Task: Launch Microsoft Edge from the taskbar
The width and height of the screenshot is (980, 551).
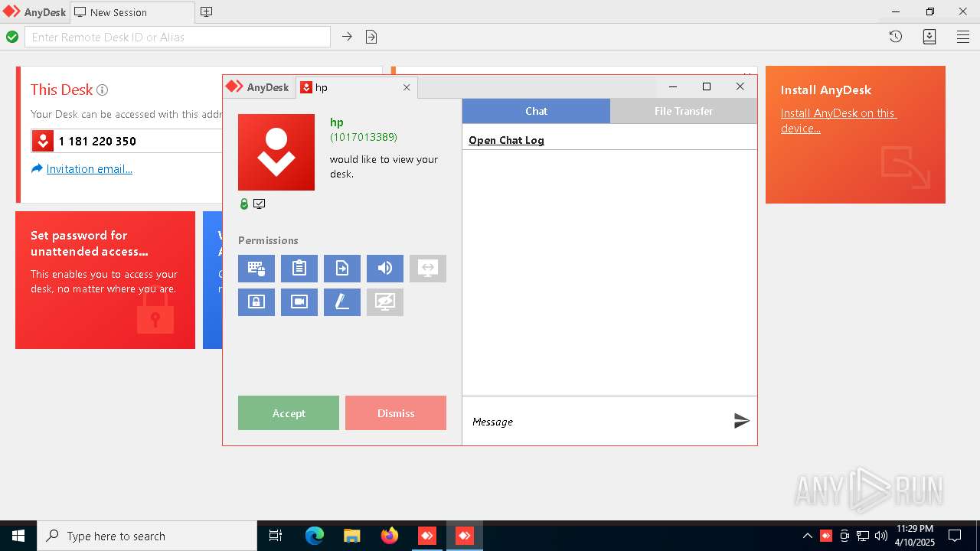Action: coord(315,536)
